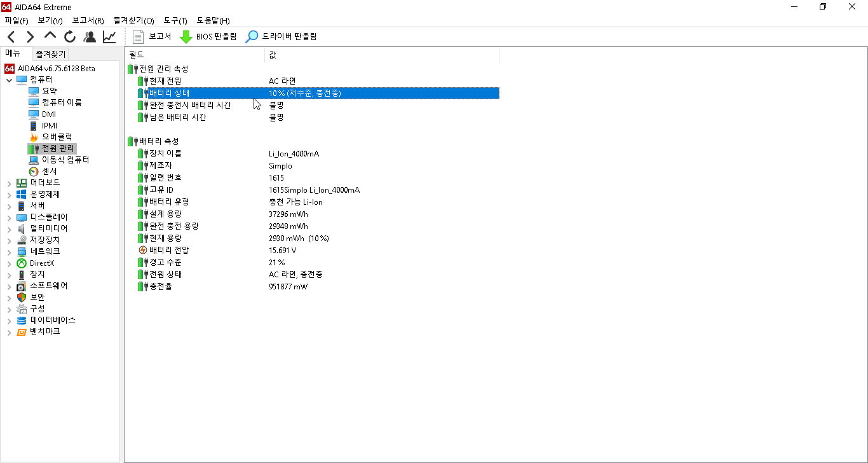Expand the 소프트웨어 tree node

9,286
